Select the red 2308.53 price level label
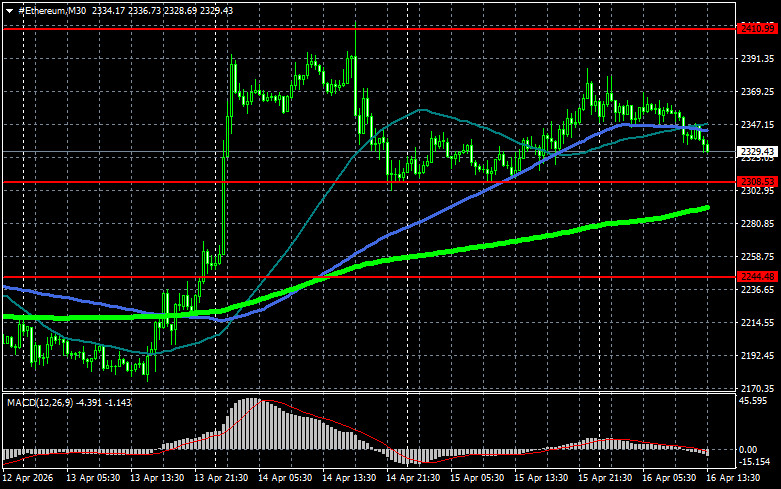Viewport: 781px width, 489px height. pyautogui.click(x=758, y=182)
